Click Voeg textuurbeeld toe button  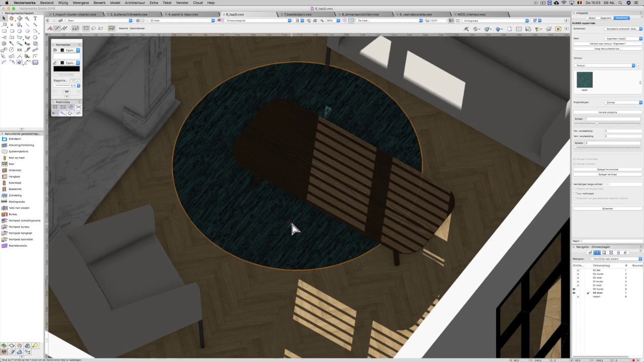(x=608, y=49)
